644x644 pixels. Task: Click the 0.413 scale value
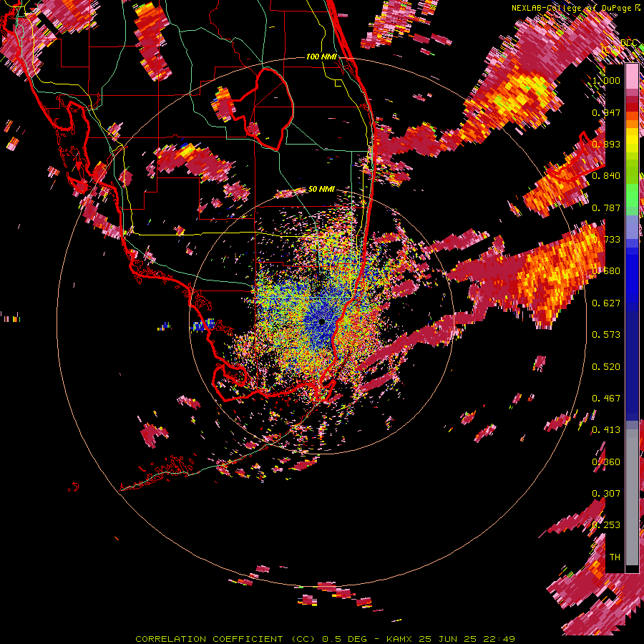pos(606,430)
